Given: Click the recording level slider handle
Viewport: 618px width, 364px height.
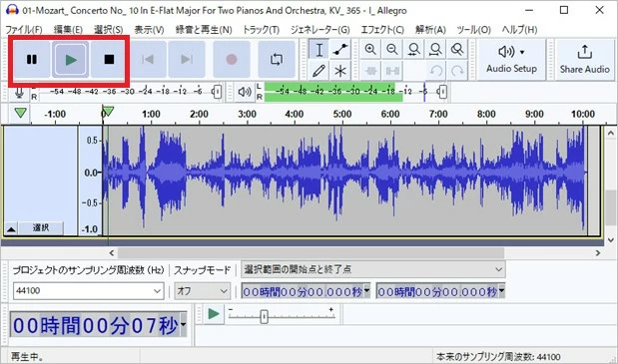Looking at the screenshot, I should 217,92.
